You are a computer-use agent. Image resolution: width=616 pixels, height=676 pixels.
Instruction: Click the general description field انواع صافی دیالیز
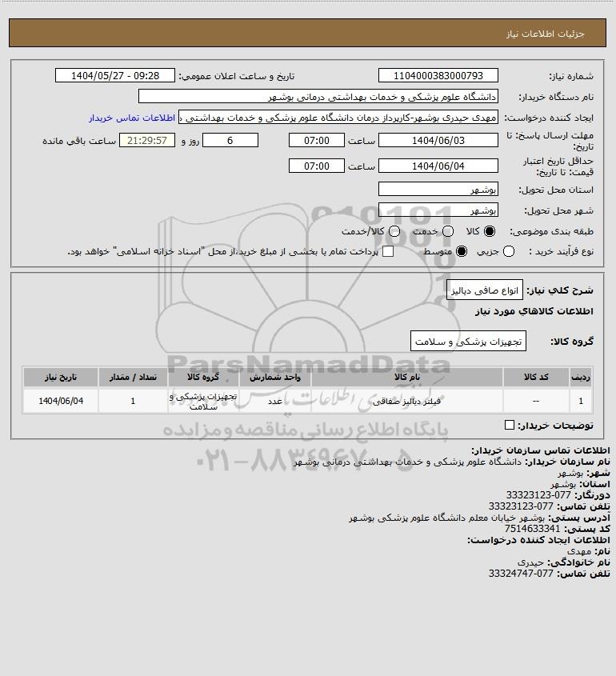[485, 290]
